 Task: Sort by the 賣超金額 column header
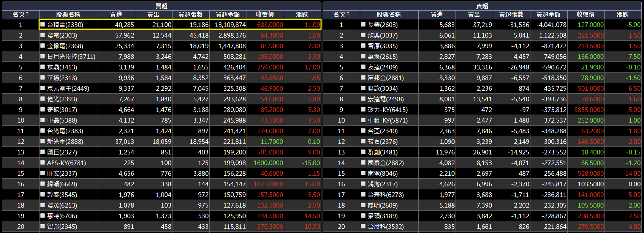coord(549,14)
